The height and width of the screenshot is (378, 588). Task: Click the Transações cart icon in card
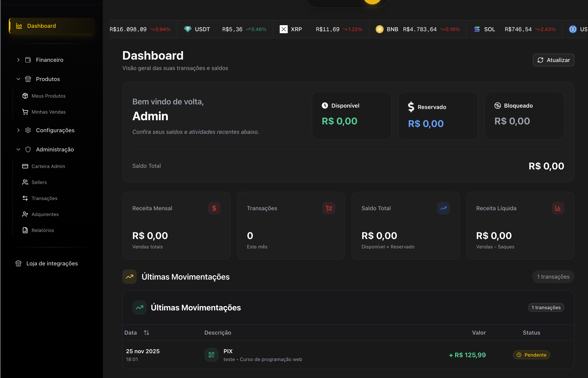click(328, 208)
